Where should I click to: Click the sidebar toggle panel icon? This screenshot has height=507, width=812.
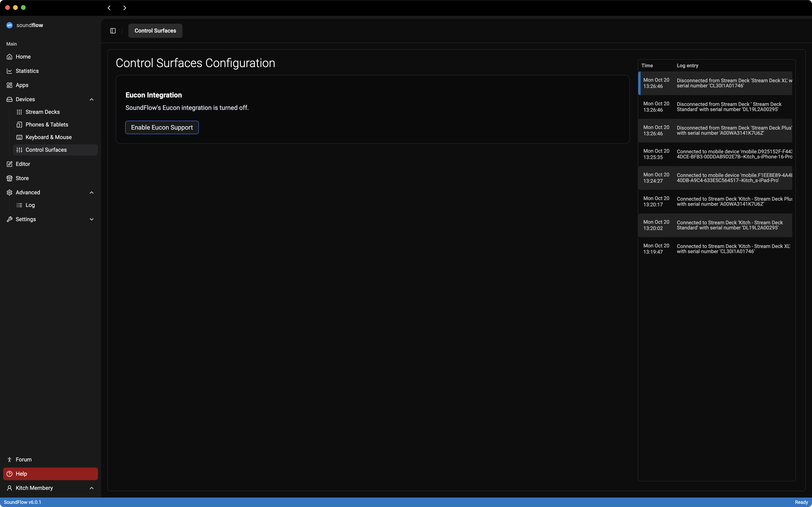(x=113, y=31)
